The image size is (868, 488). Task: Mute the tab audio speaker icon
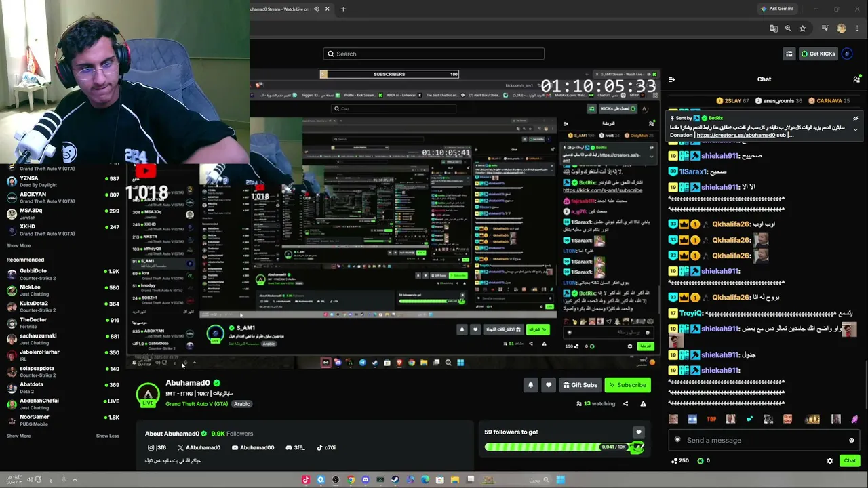[317, 9]
